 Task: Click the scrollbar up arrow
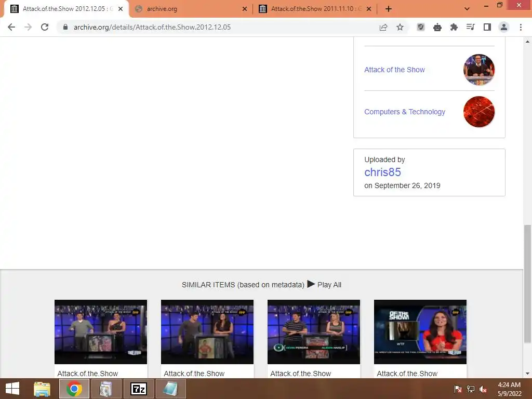tap(527, 42)
